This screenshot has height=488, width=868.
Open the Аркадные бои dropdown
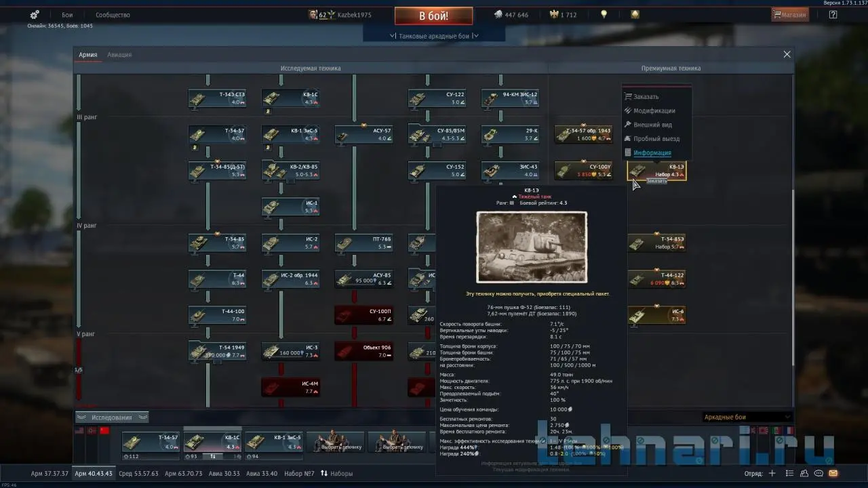pos(747,417)
